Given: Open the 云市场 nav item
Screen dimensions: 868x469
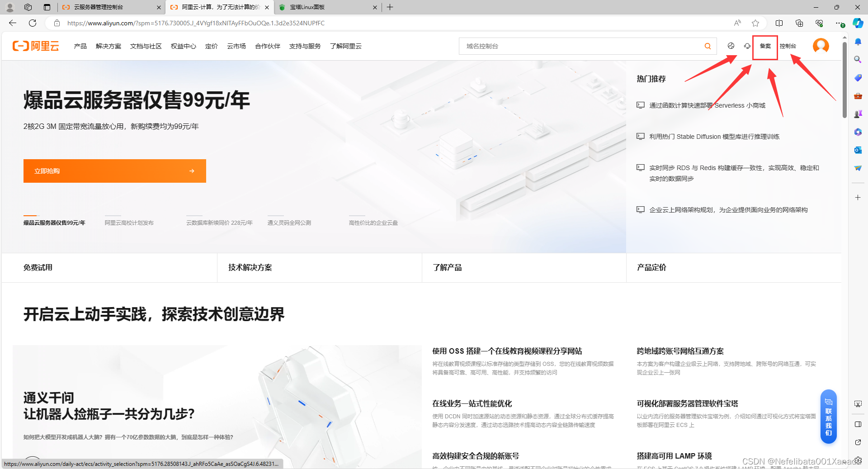Looking at the screenshot, I should 236,46.
